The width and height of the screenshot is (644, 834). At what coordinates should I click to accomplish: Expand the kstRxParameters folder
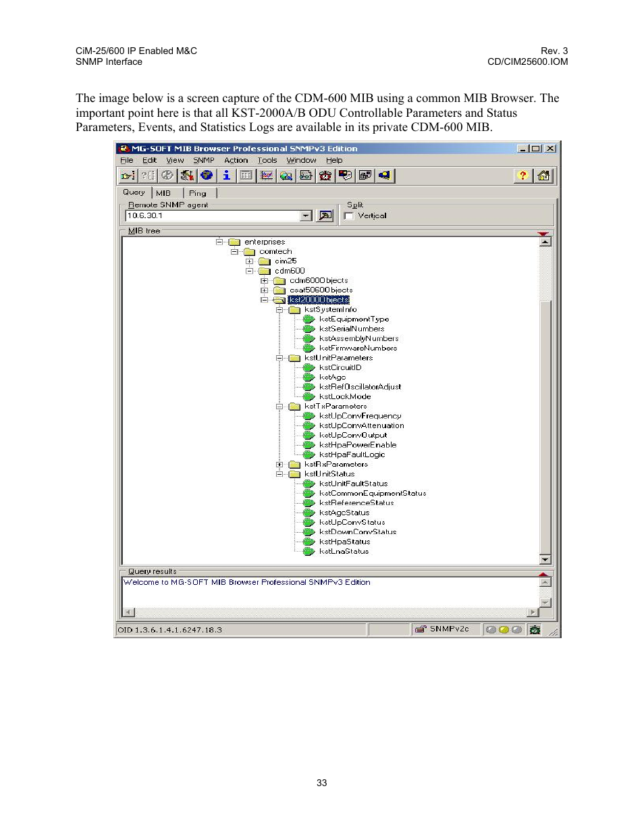point(279,465)
